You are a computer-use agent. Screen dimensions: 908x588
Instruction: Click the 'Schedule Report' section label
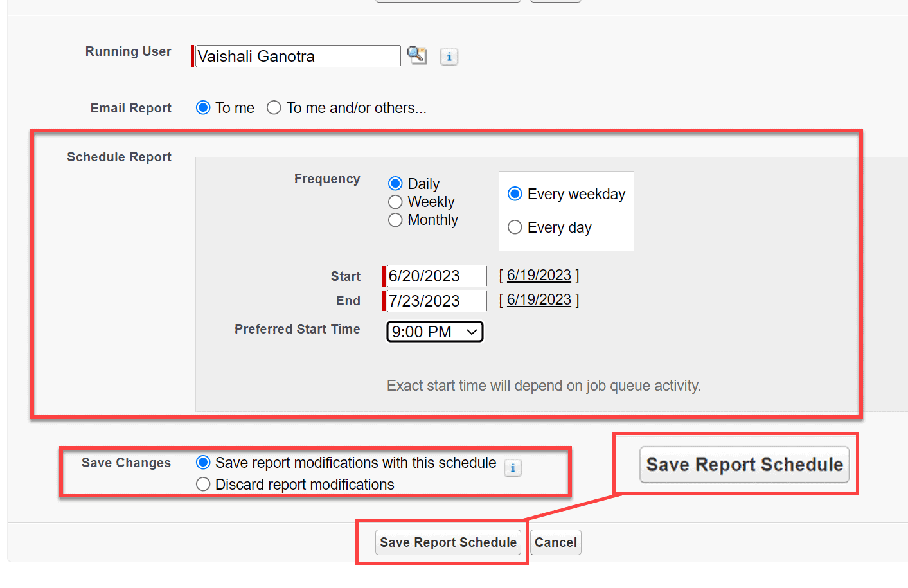[119, 157]
